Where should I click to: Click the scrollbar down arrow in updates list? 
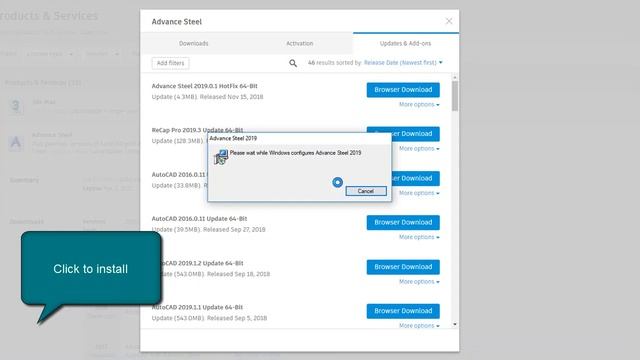pos(455,324)
